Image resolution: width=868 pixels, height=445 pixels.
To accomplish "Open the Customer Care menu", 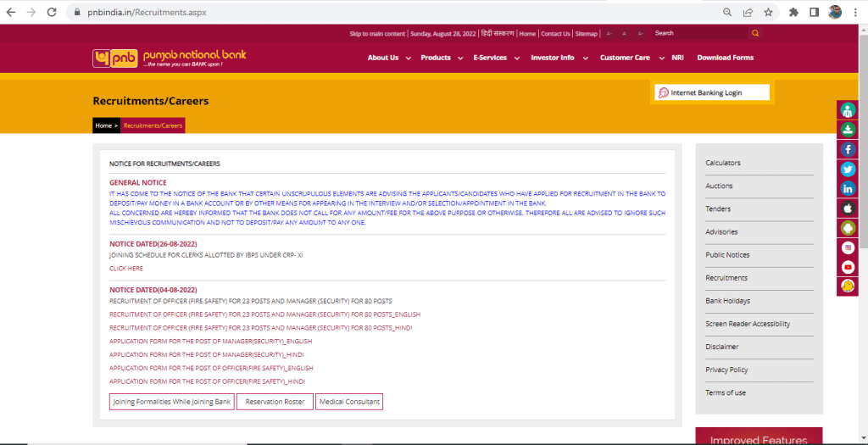I will tap(625, 58).
